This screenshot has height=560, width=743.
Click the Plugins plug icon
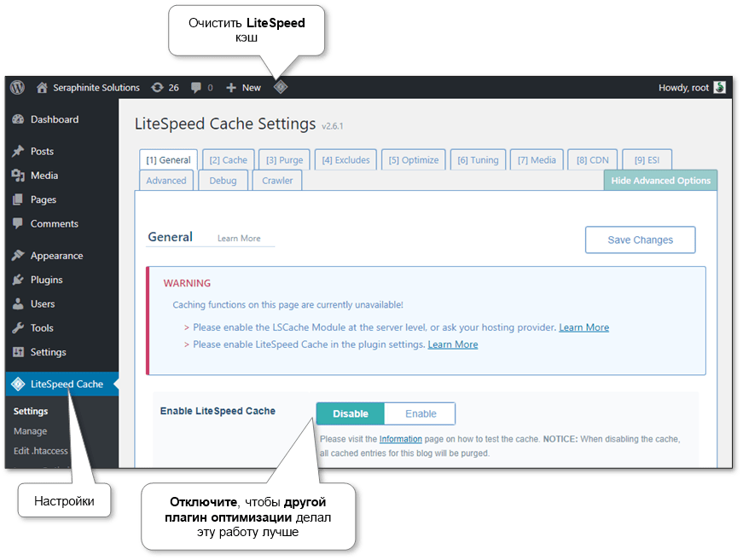[18, 280]
